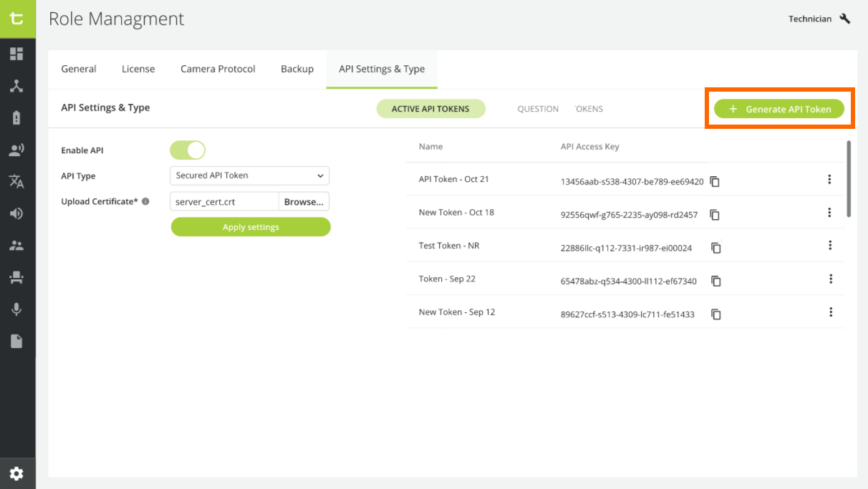Viewport: 868px width, 489px height.
Task: Select the API Token - Oct 21 name
Action: coord(454,179)
